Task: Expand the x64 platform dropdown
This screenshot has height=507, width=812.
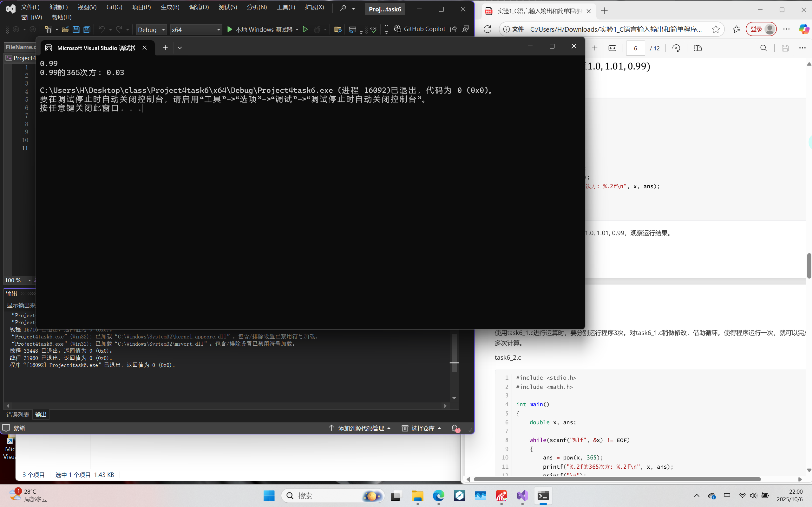Action: (219, 30)
